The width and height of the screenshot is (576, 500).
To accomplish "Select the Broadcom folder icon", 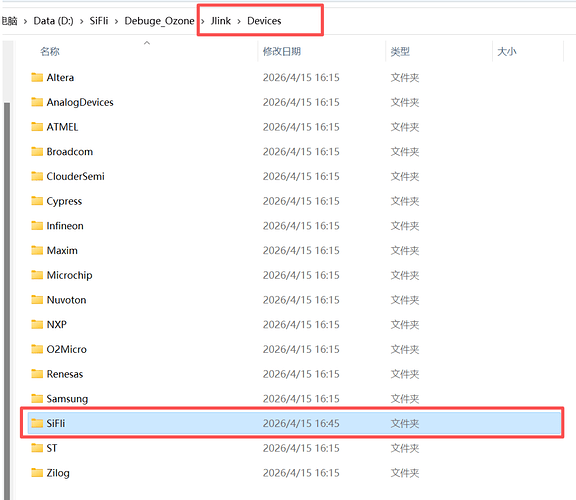I will (37, 151).
